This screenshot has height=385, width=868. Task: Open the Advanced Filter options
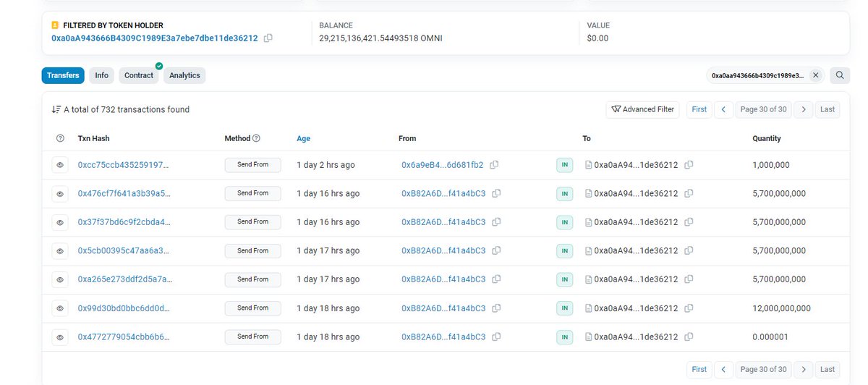pyautogui.click(x=643, y=109)
